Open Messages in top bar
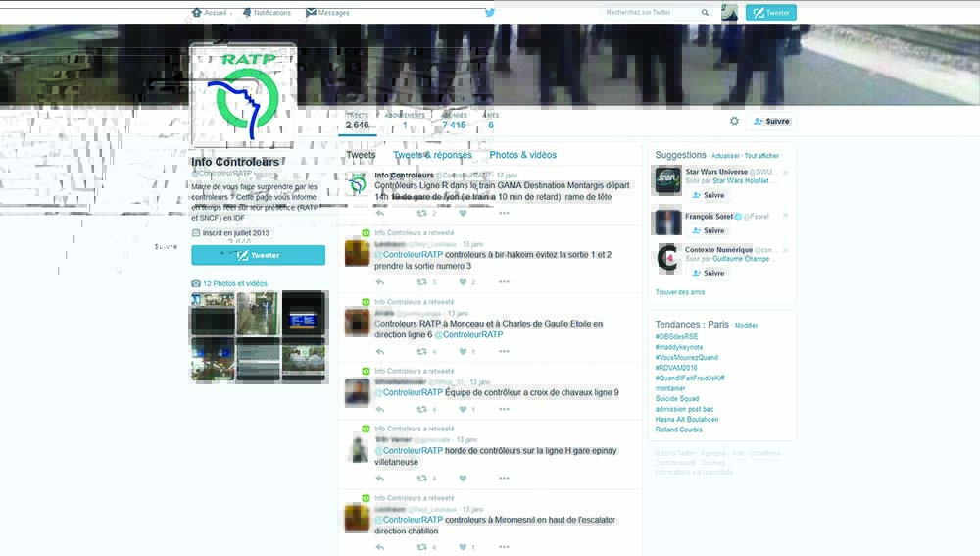Viewport: 980px width, 556px height. click(327, 13)
